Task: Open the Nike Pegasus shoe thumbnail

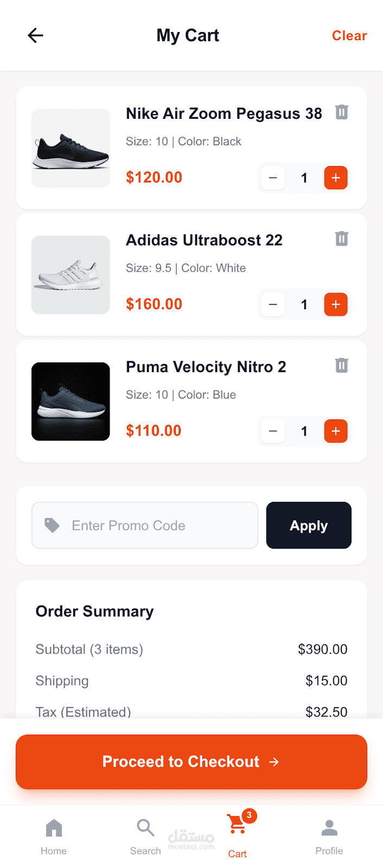Action: 71,148
